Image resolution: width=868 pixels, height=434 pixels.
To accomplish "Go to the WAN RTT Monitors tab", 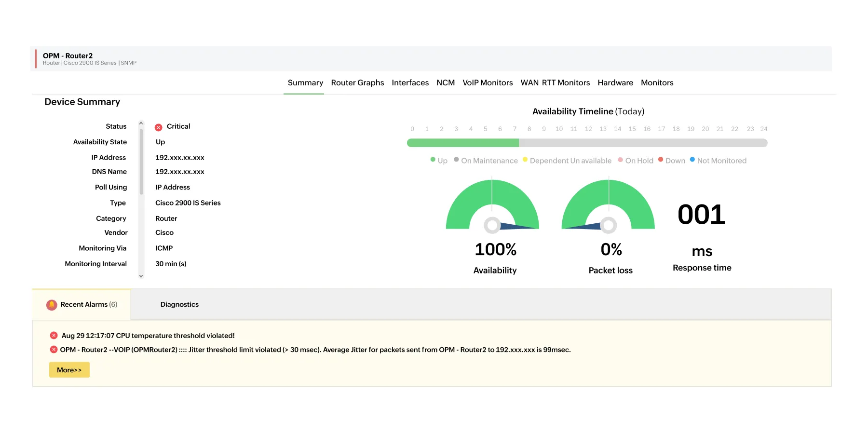I will (x=555, y=83).
